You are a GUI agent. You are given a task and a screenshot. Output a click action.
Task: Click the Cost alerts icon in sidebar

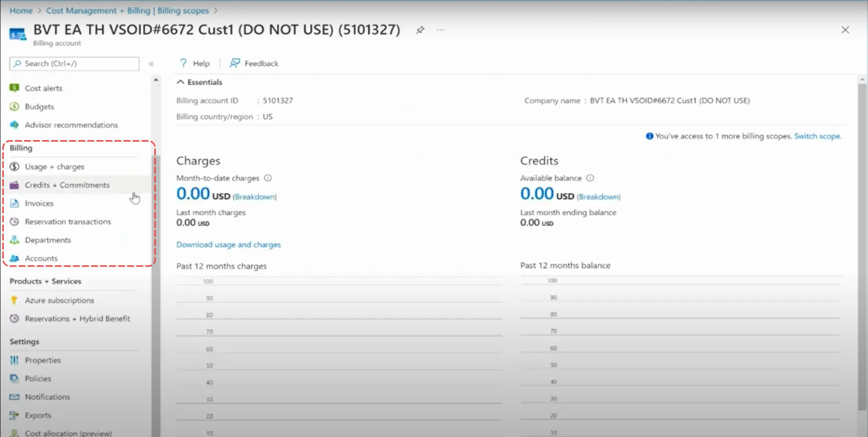tap(14, 88)
